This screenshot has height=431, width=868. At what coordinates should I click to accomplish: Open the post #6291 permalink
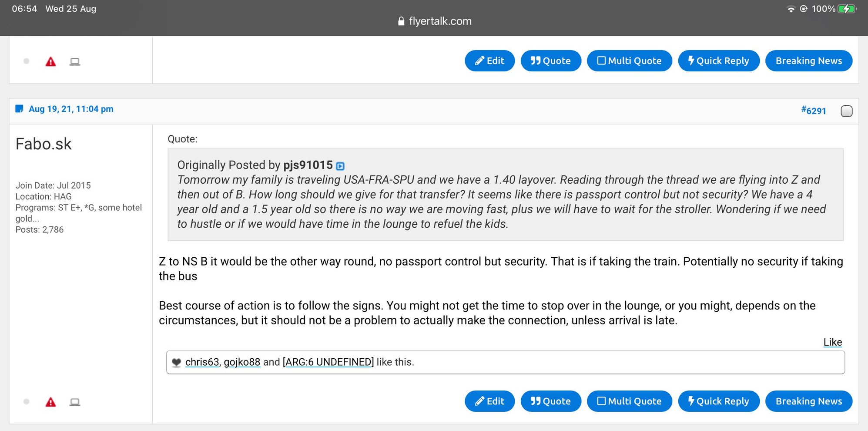coord(814,111)
